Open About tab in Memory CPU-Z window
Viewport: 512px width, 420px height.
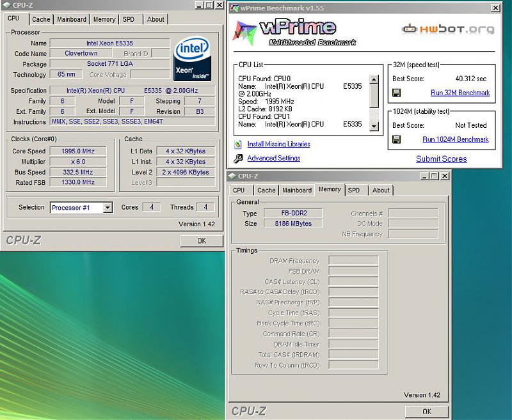(x=381, y=190)
